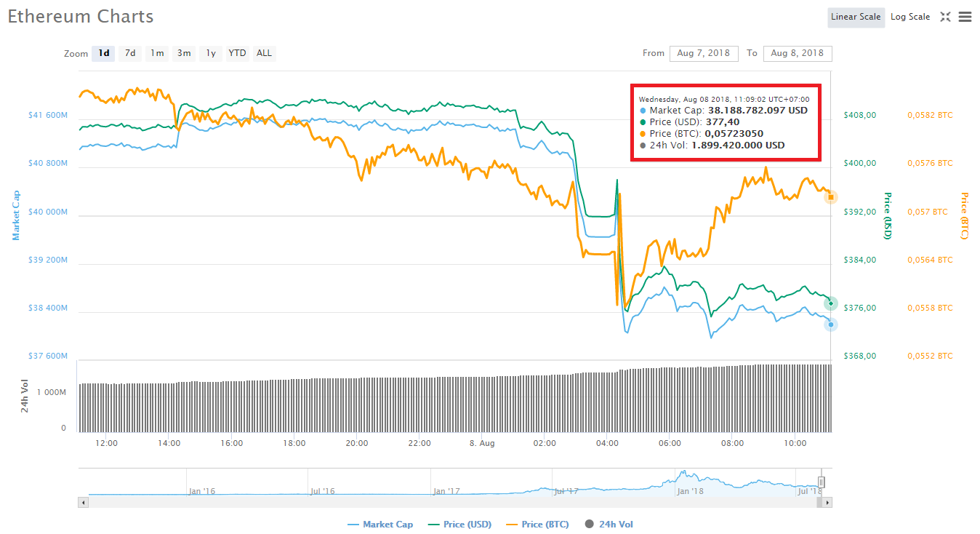Select the 1m zoom preset
Screen dimensions: 980x534
coord(156,52)
